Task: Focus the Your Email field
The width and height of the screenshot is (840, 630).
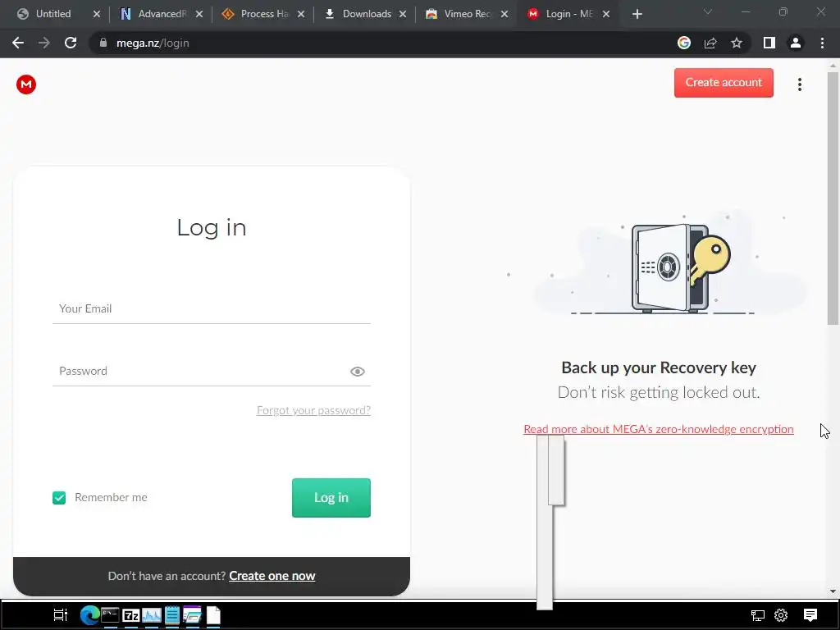Action: 212,309
